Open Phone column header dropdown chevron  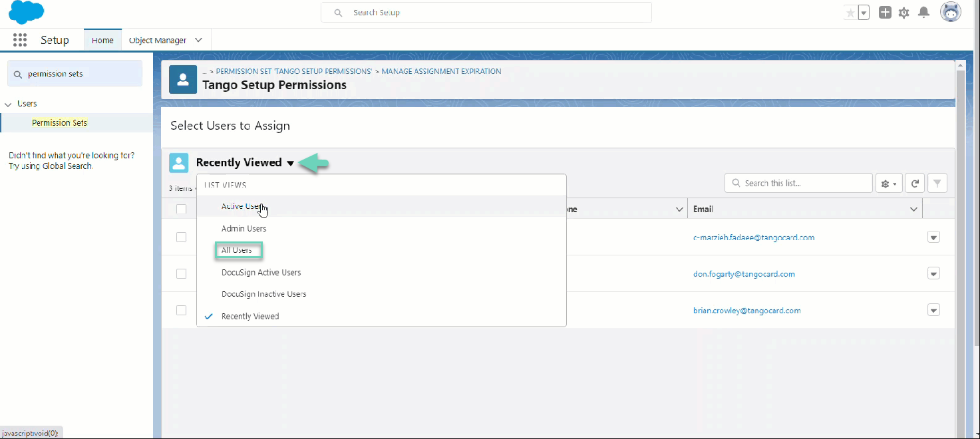[679, 210]
